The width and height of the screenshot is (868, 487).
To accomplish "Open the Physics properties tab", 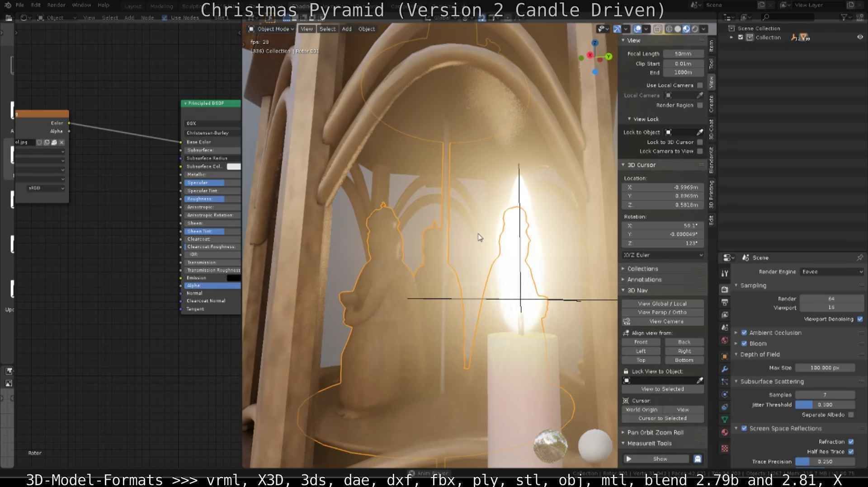I will 725,394.
